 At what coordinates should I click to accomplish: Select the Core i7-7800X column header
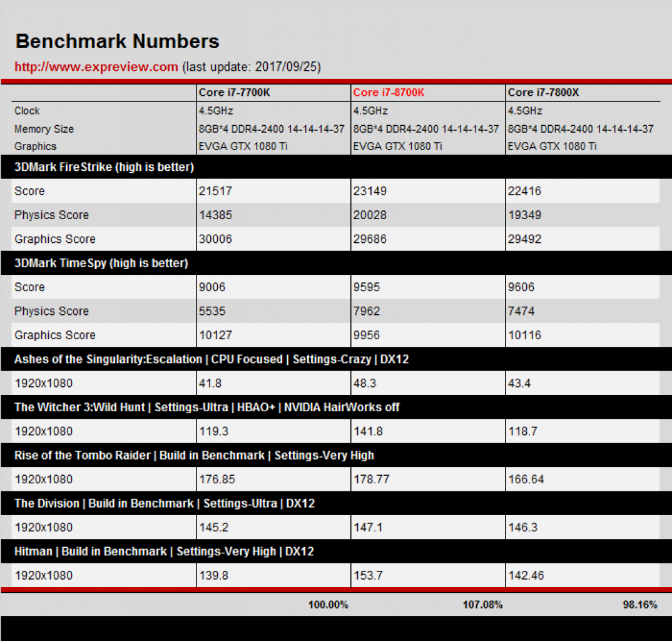543,93
